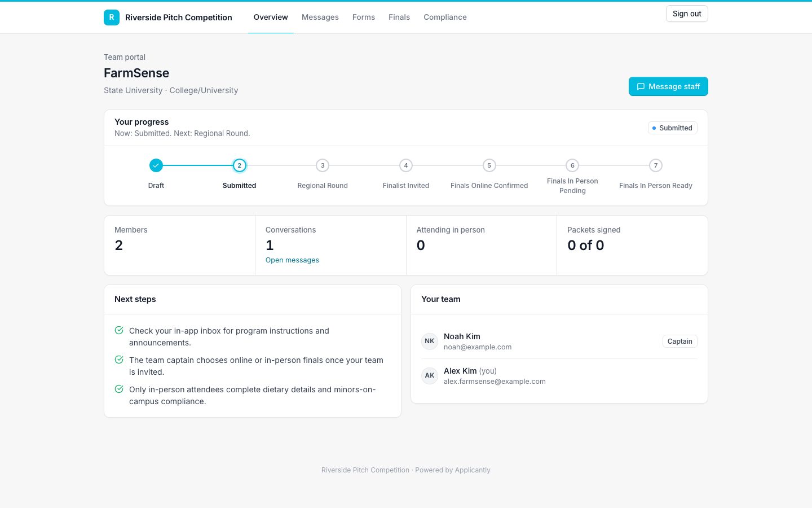The width and height of the screenshot is (812, 508).
Task: Click the Attending in person label
Action: pos(451,230)
